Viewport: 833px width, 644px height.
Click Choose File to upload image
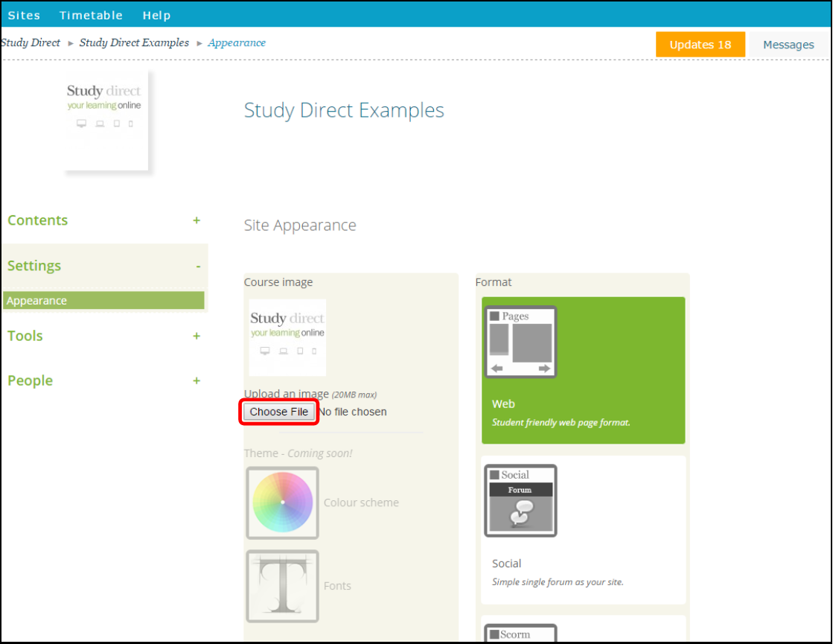coord(279,412)
